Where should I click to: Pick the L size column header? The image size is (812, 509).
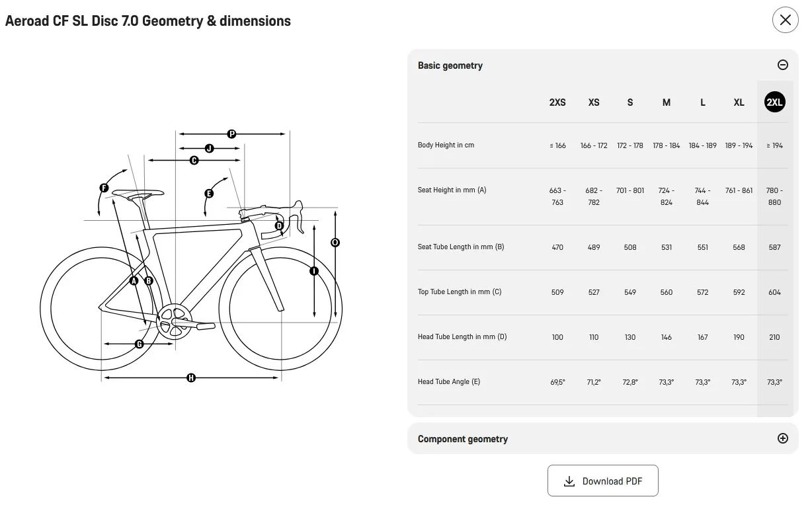(x=702, y=102)
